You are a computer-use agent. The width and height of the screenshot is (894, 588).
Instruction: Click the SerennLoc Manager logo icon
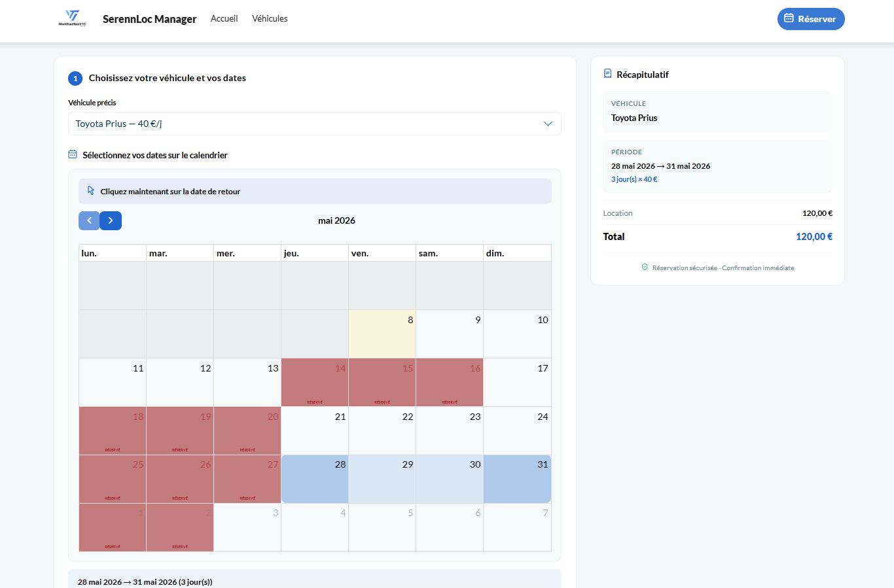72,18
